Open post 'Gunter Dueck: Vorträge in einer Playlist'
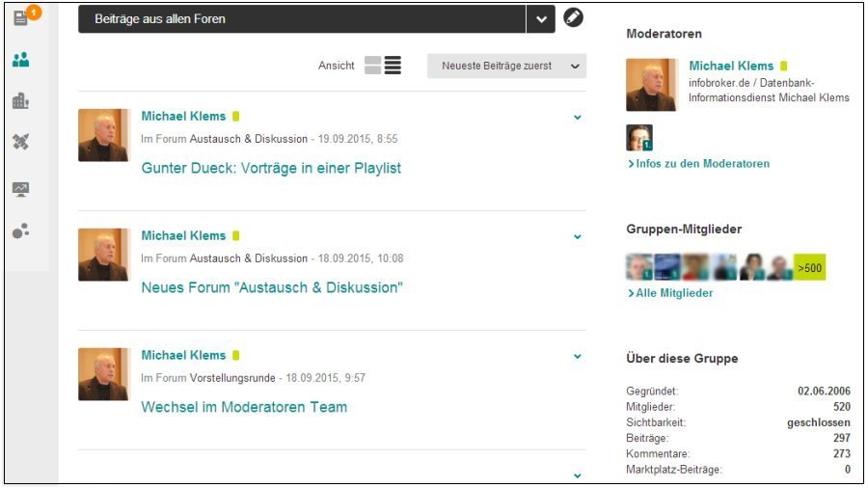Image resolution: width=868 pixels, height=488 pixels. [271, 168]
